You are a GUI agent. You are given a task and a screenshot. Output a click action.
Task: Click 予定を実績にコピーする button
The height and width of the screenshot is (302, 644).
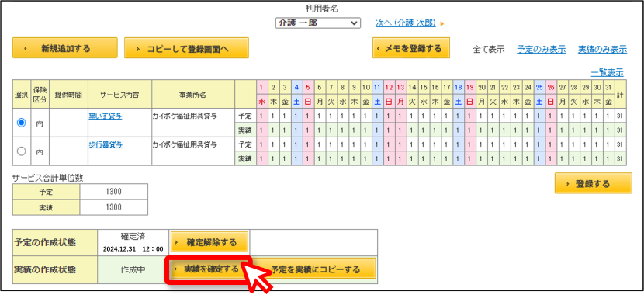click(x=315, y=269)
